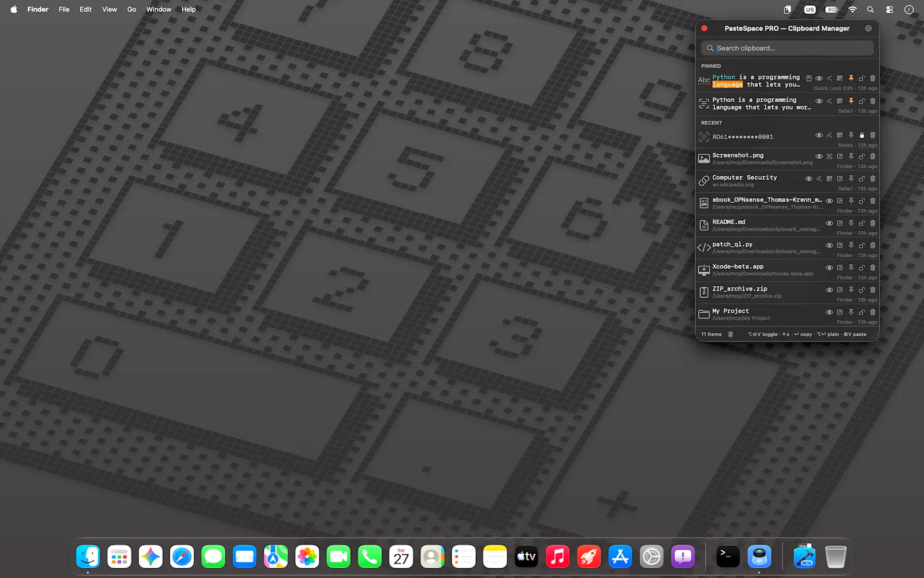Reveal Xcode-beta.app via arrow icon
This screenshot has height=578, width=924.
(840, 268)
